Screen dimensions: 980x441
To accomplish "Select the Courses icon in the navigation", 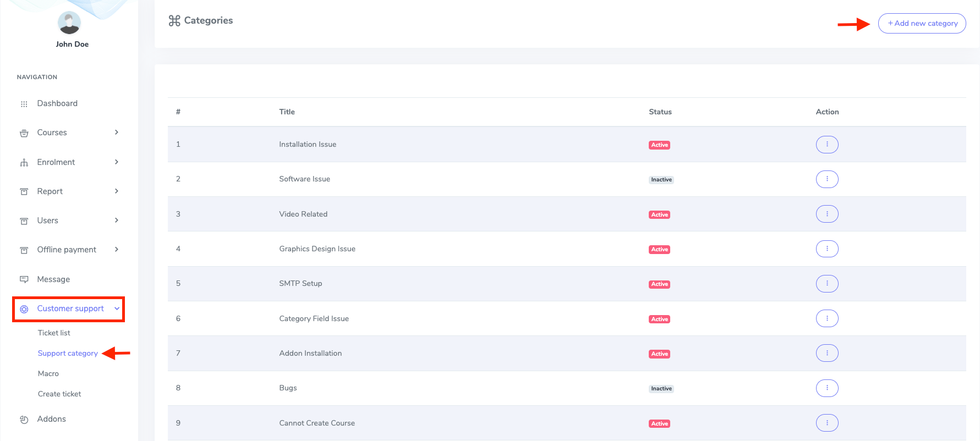I will [24, 133].
